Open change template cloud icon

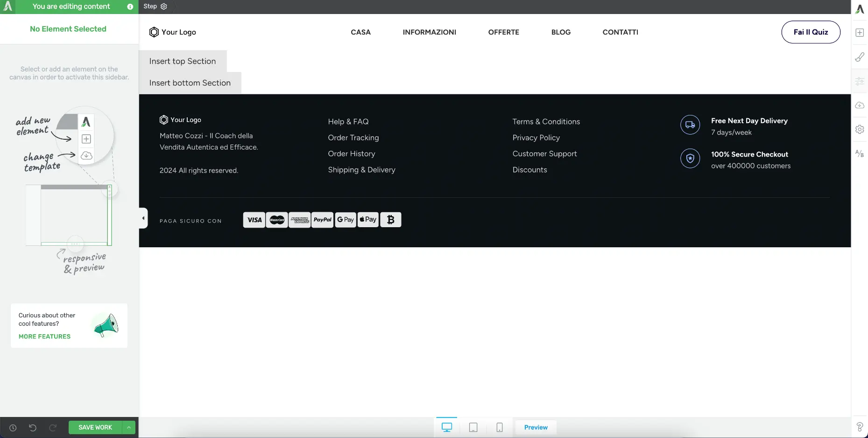[x=860, y=105]
